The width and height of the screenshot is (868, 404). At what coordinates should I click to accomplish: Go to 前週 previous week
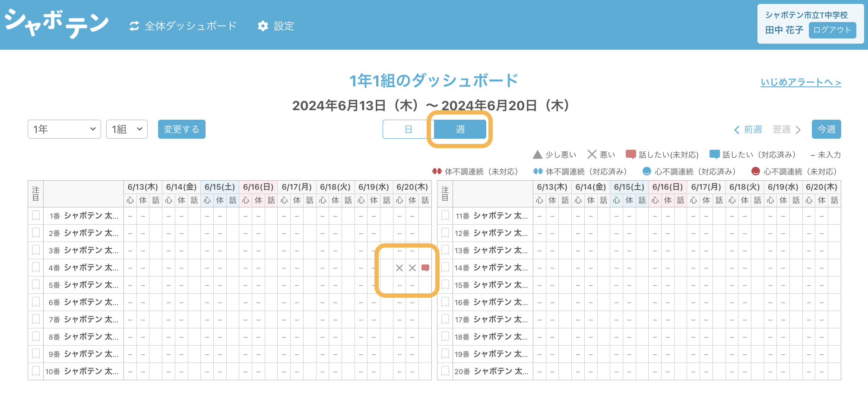coord(748,129)
